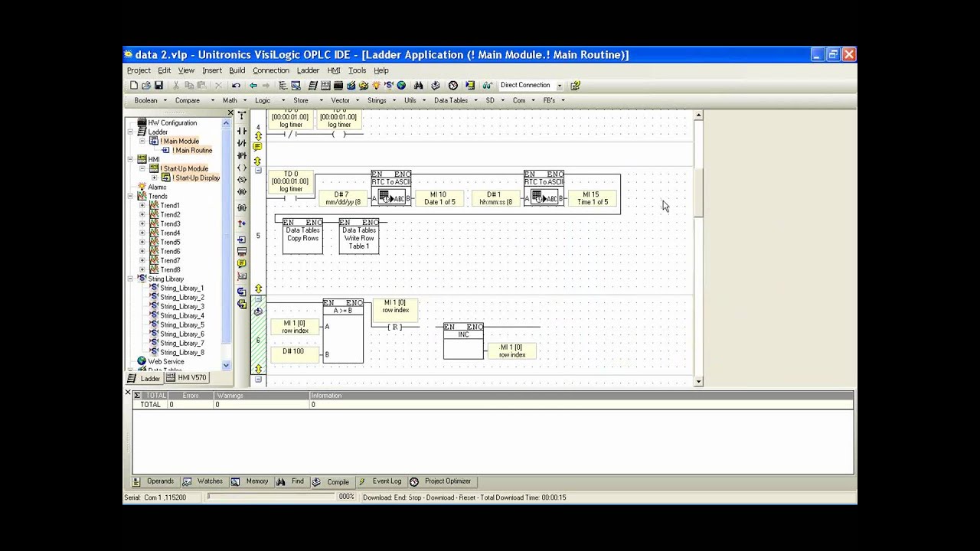Click the Download to PLC icon
This screenshot has width=980, height=551.
click(469, 85)
